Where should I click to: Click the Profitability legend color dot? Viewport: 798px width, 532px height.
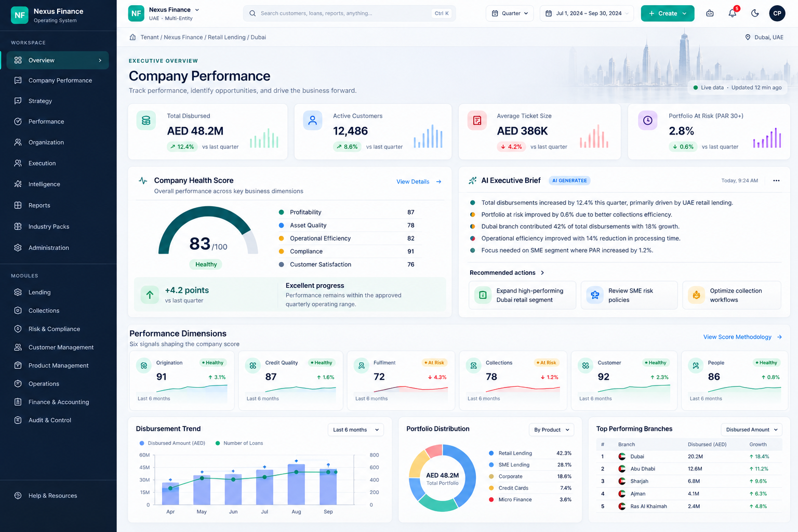[282, 212]
